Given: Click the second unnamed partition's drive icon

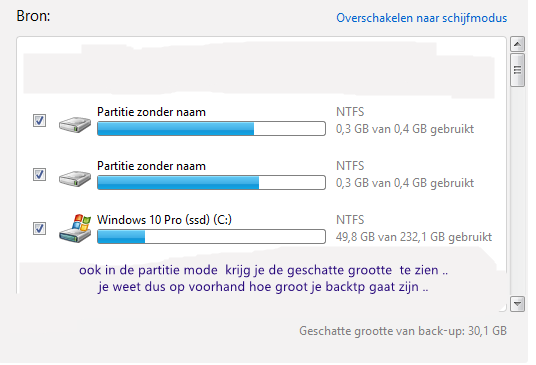Looking at the screenshot, I should coord(75,178).
